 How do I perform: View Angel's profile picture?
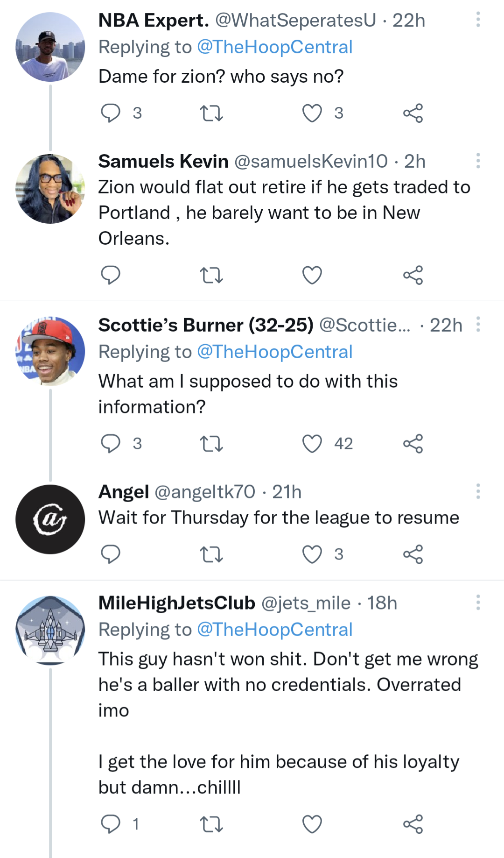[50, 519]
